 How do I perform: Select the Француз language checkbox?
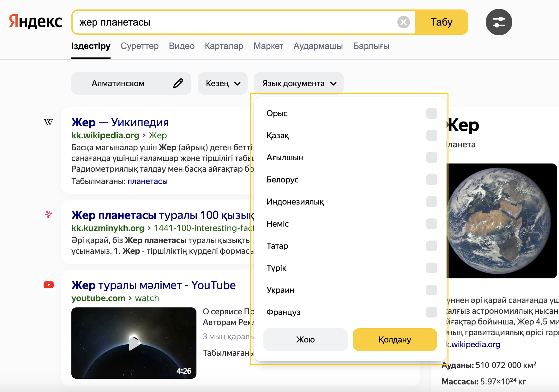coord(431,312)
